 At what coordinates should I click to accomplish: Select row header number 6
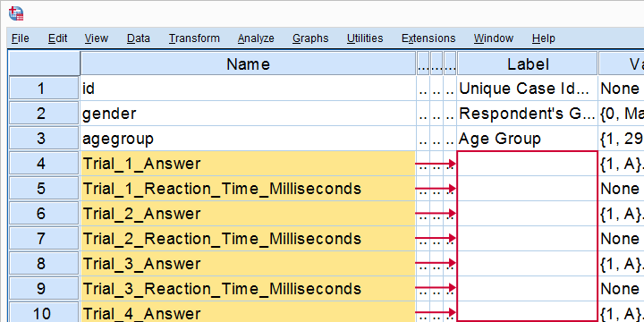click(44, 214)
